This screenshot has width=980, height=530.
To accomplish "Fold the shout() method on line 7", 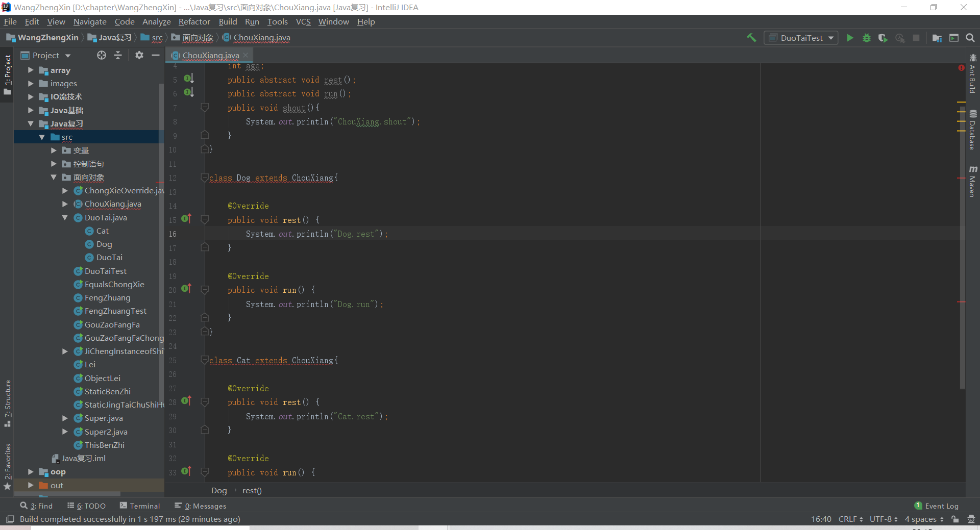I will click(x=205, y=107).
